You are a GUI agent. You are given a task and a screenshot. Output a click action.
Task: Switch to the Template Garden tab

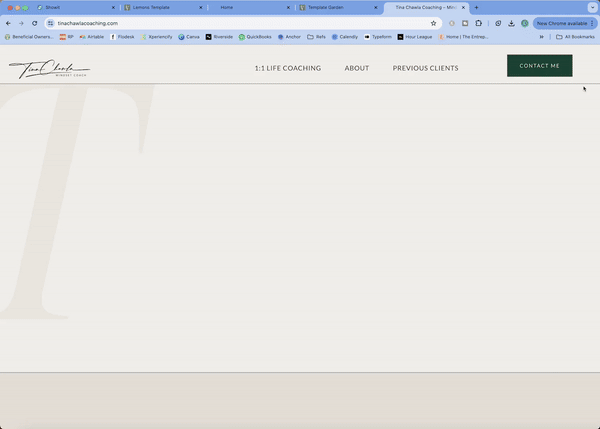(x=338, y=7)
